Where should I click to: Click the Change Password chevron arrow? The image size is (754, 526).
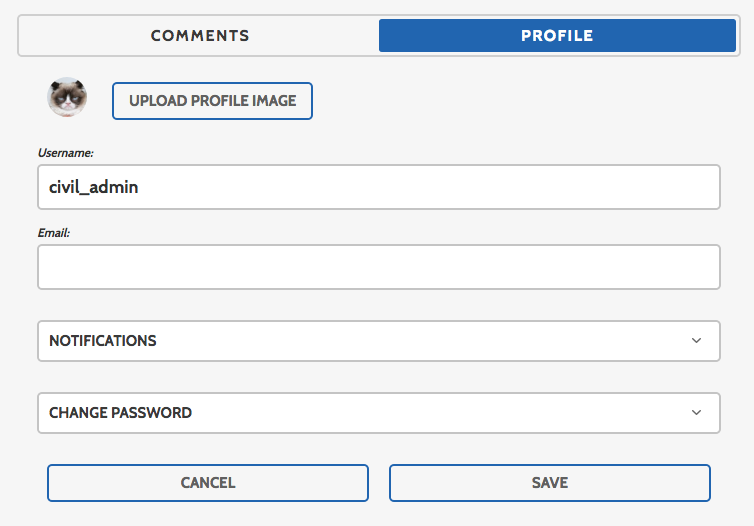[696, 413]
